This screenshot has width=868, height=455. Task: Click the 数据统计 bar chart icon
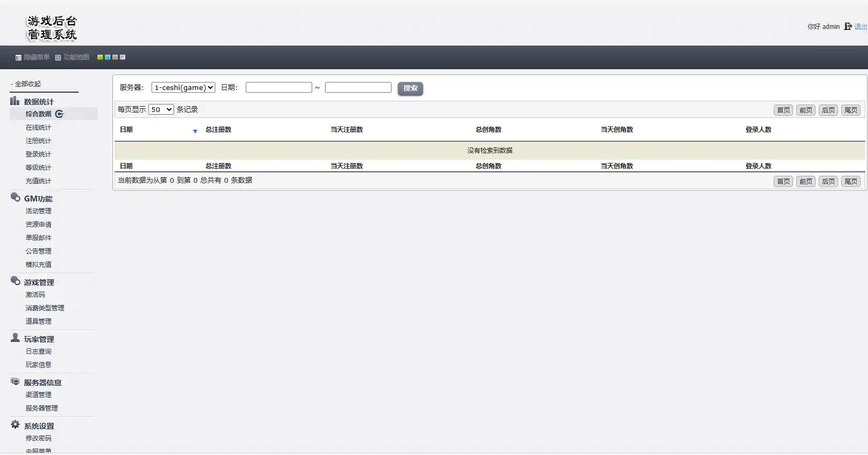[x=14, y=101]
